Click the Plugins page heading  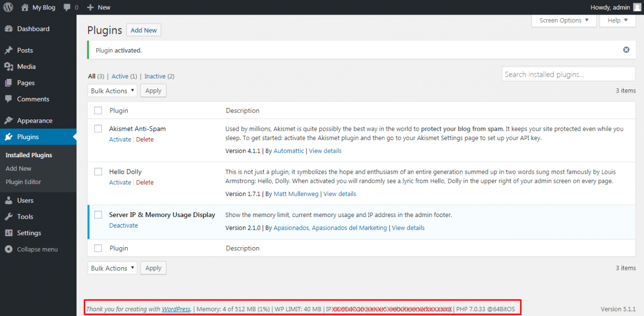(x=105, y=30)
